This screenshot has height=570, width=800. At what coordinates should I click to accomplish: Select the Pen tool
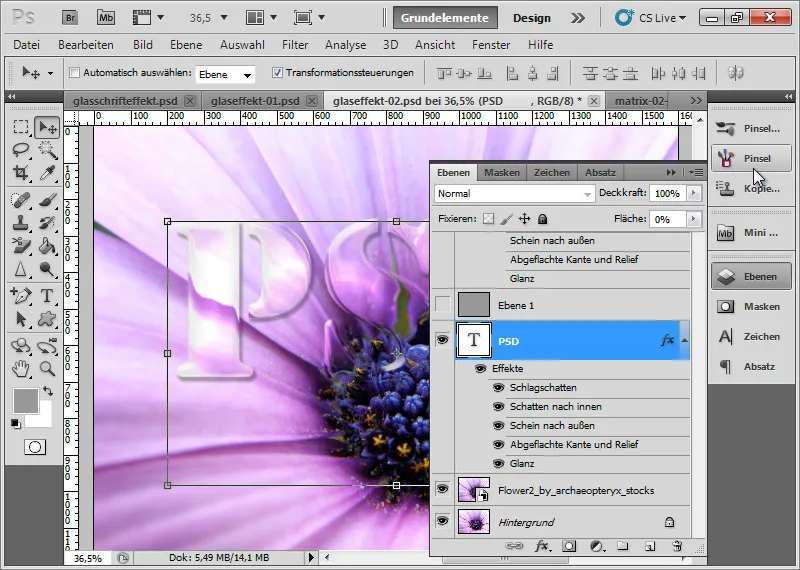tap(21, 295)
